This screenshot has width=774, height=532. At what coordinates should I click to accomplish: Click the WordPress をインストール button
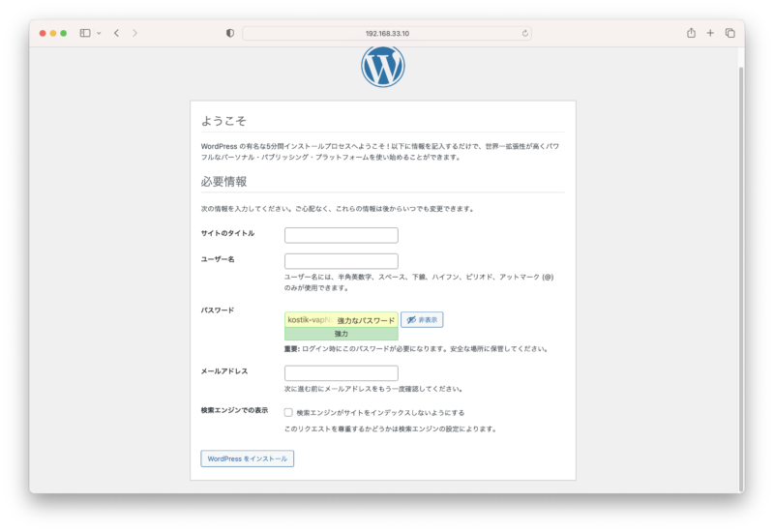(x=248, y=458)
